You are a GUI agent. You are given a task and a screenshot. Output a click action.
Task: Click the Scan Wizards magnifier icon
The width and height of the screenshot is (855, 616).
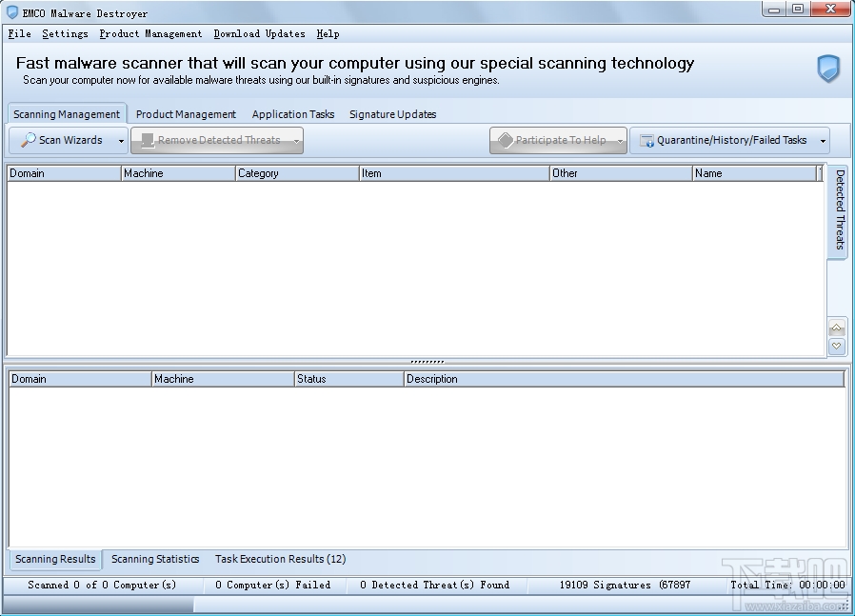click(x=28, y=140)
